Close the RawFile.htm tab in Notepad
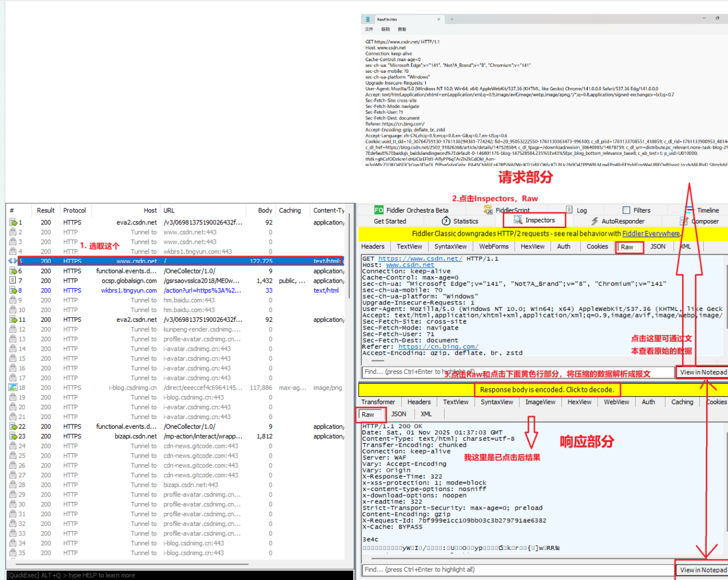This screenshot has height=580, width=728. (x=438, y=19)
